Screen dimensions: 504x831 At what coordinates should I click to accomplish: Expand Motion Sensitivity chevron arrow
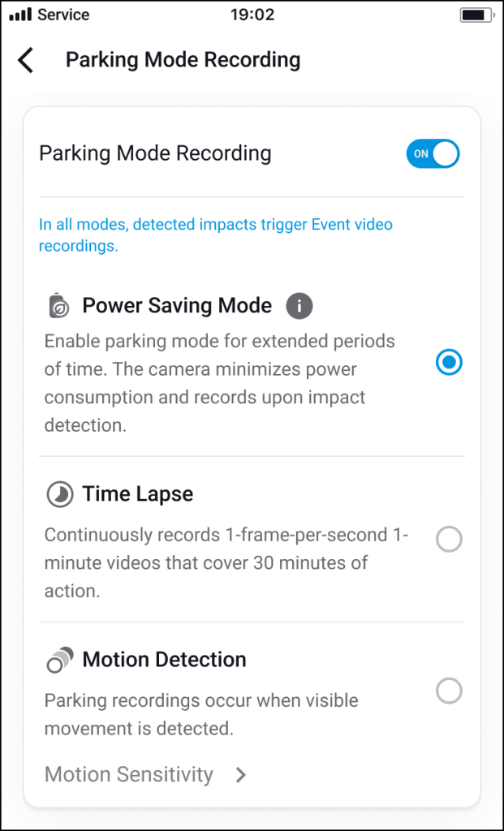click(x=240, y=775)
